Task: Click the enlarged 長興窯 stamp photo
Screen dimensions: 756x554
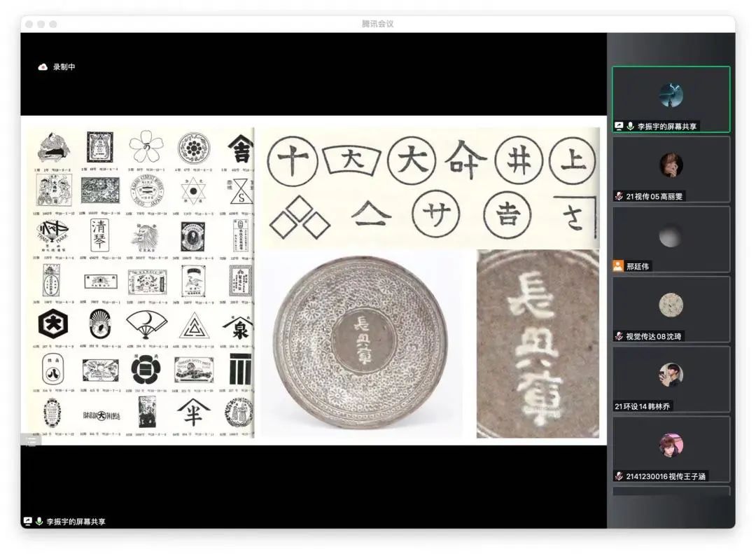Action: click(538, 343)
